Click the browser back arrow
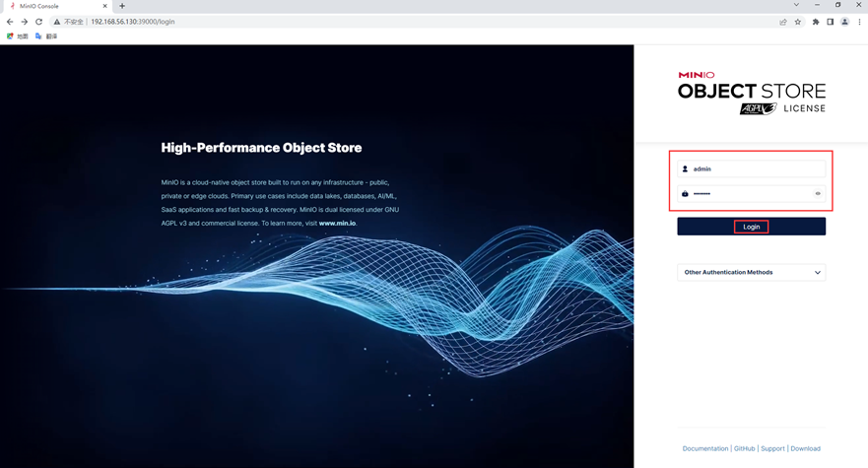The width and height of the screenshot is (868, 468). point(10,22)
